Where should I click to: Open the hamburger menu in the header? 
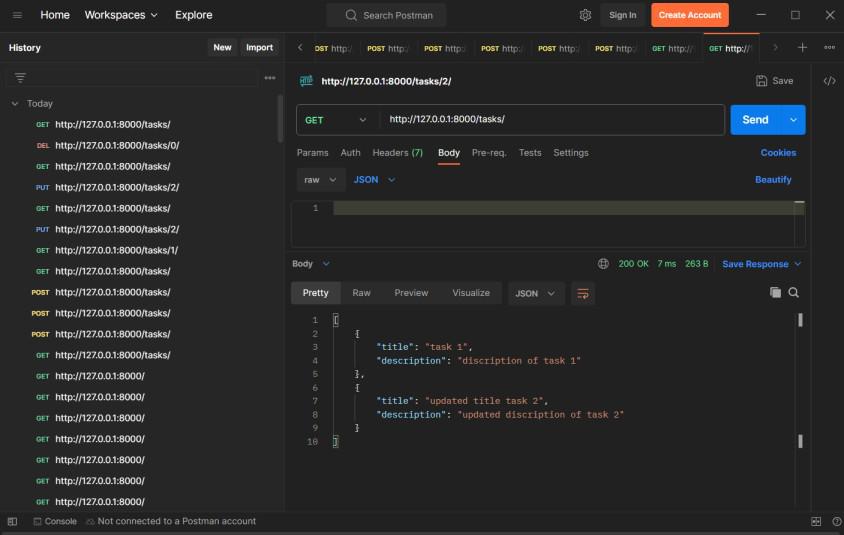pos(17,15)
